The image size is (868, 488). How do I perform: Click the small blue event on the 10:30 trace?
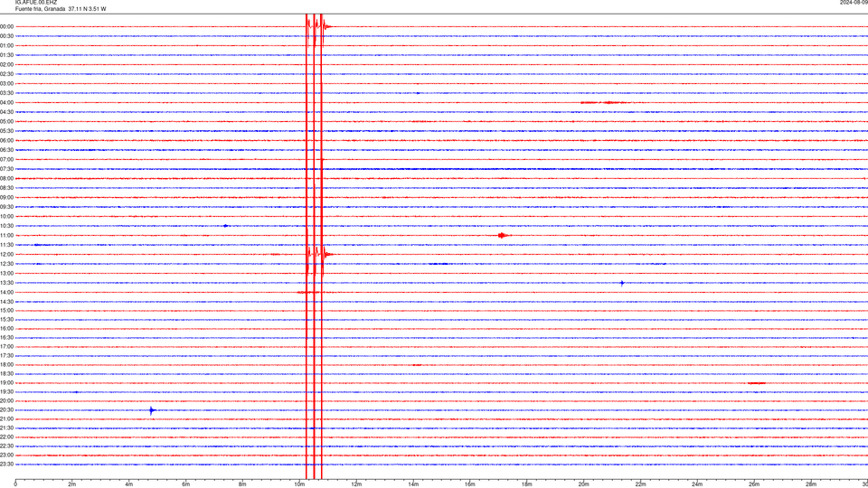coord(225,226)
